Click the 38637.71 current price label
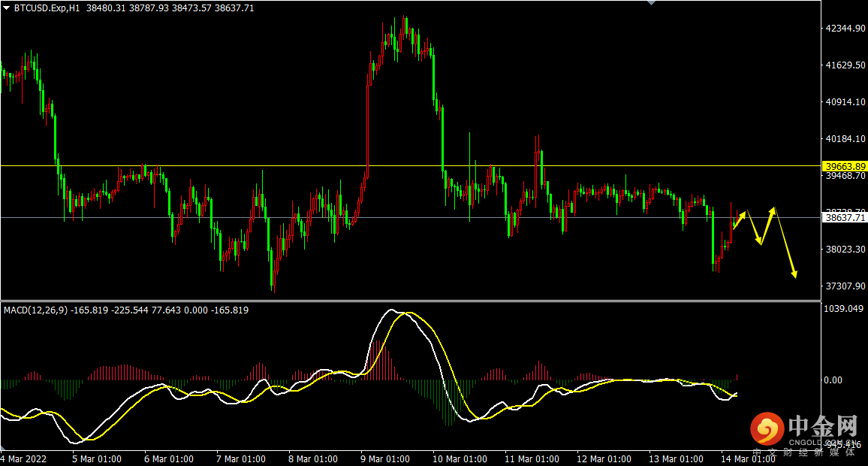Image resolution: width=868 pixels, height=466 pixels. (845, 218)
